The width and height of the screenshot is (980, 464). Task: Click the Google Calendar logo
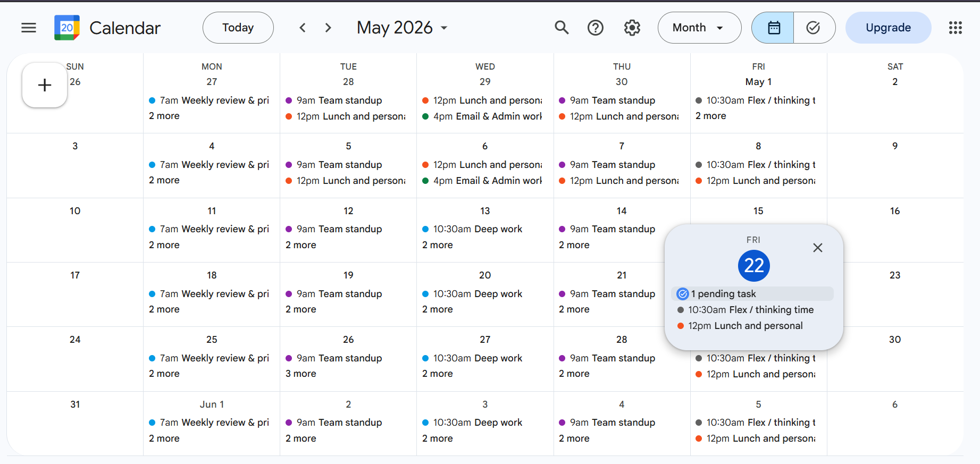pyautogui.click(x=67, y=28)
